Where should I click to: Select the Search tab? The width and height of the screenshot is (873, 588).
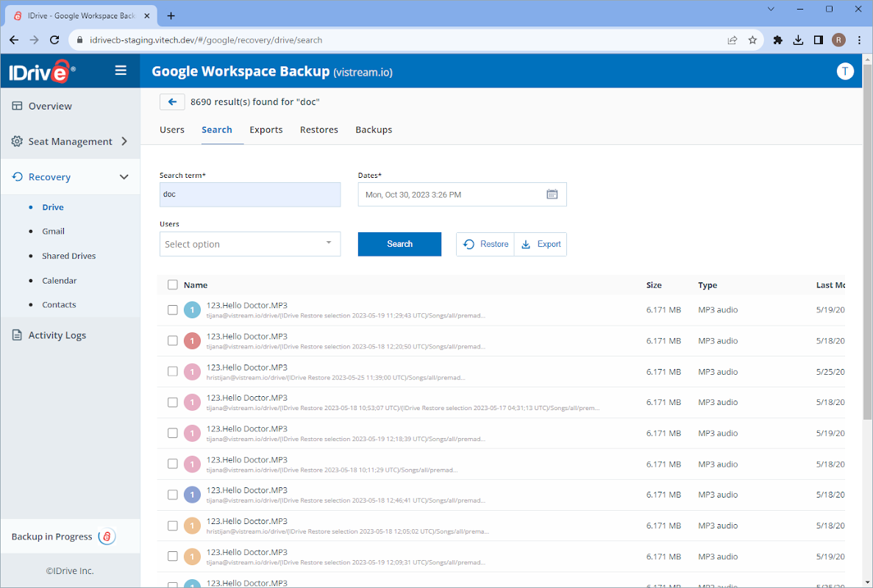216,129
